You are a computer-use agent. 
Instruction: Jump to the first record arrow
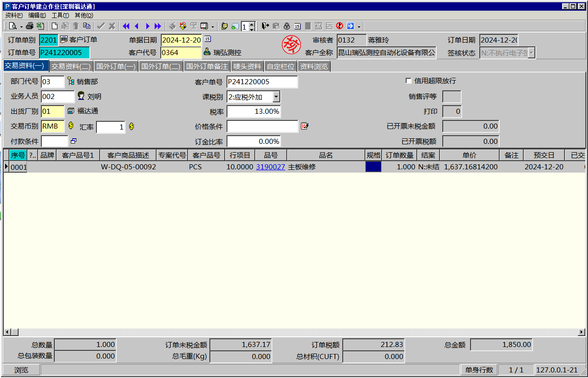pos(126,26)
